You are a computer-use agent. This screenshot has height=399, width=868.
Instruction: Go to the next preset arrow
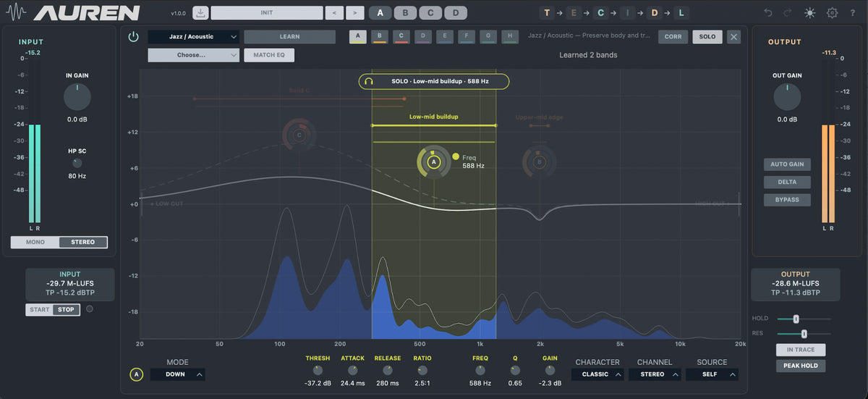point(354,13)
